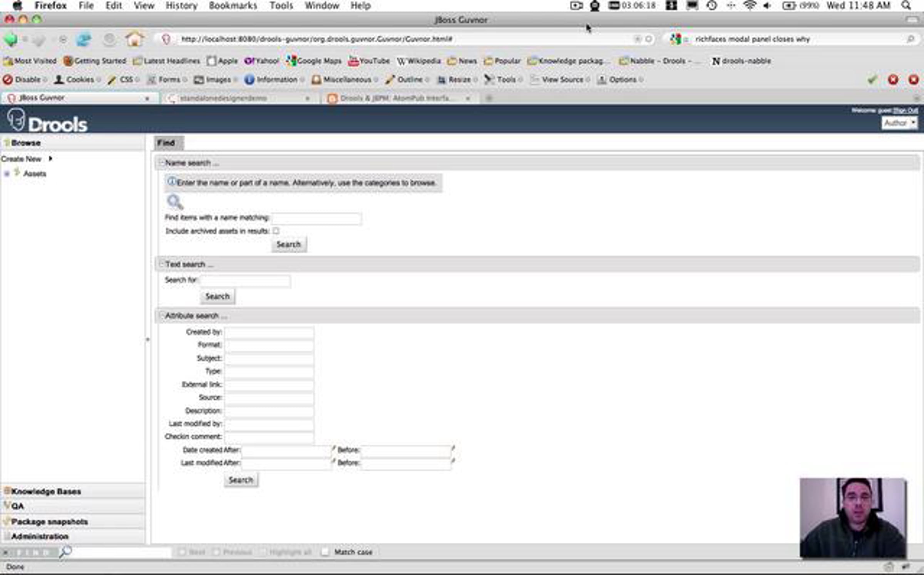This screenshot has height=575, width=924.
Task: Click the magnifier at the search bar's end
Action: pyautogui.click(x=911, y=39)
